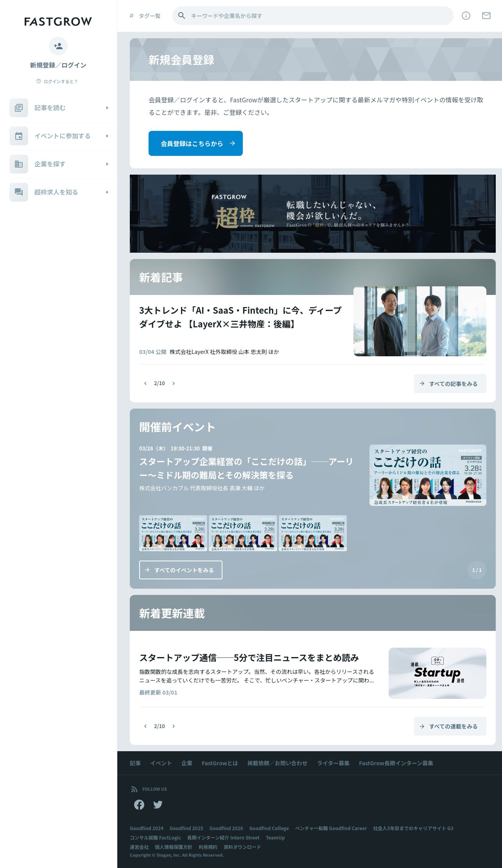
Task: Go to next item in 新着更新連載 pager
Action: coord(174,726)
